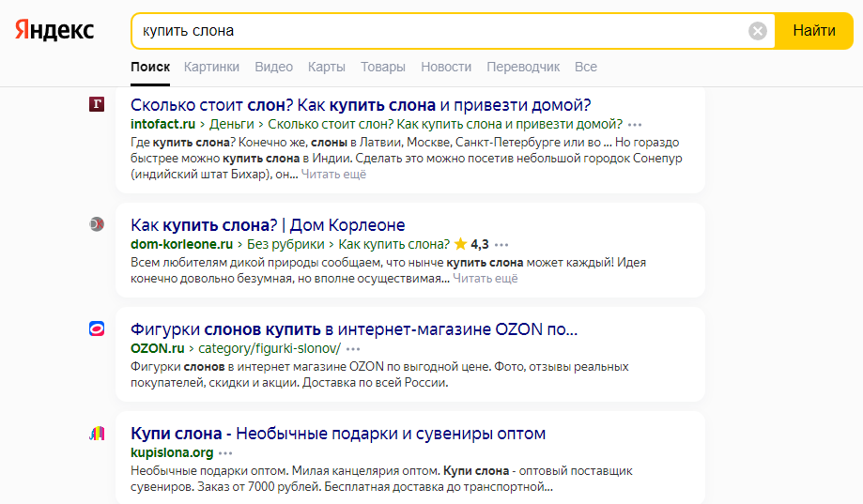Expand 'Читать ещё' in Дом Корлеоне snippet
This screenshot has height=504, width=863.
pos(485,279)
